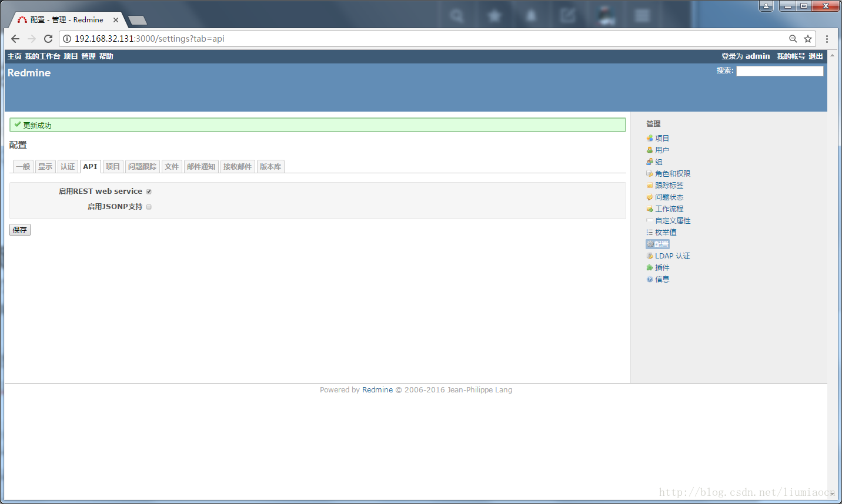Click the 工作流程 icon in sidebar

pos(650,209)
